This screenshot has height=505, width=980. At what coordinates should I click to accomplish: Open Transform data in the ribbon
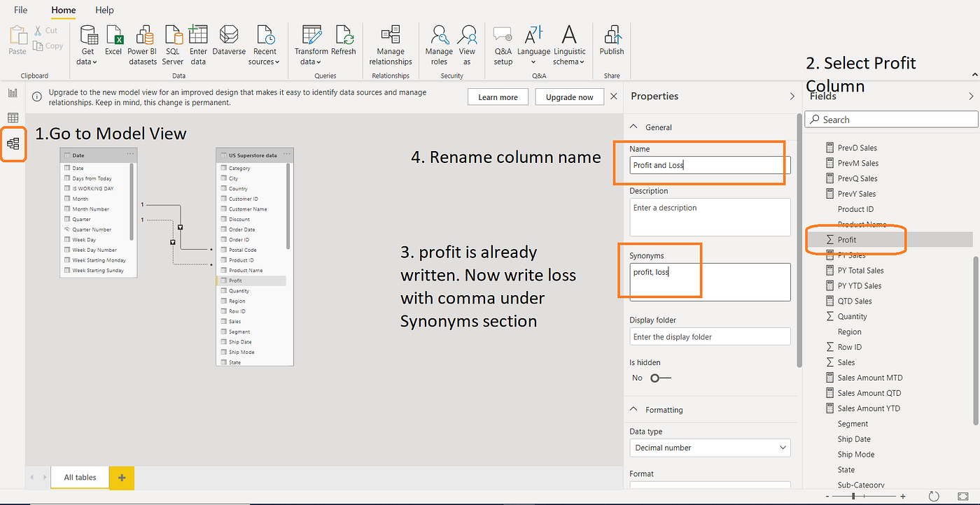pyautogui.click(x=310, y=42)
